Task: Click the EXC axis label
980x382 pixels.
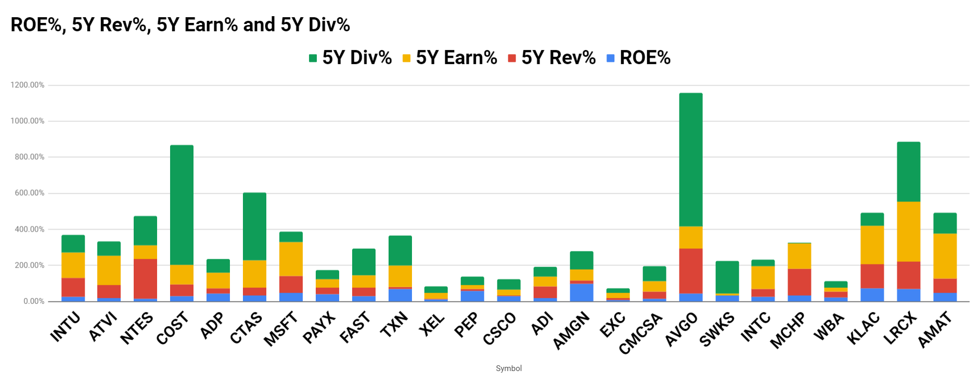Action: click(x=613, y=325)
